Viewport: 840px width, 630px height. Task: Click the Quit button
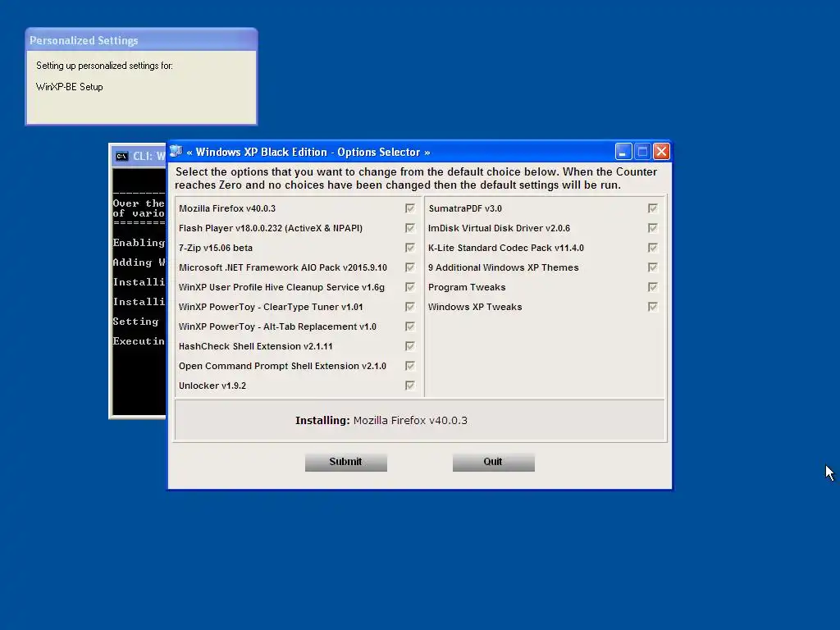point(493,462)
